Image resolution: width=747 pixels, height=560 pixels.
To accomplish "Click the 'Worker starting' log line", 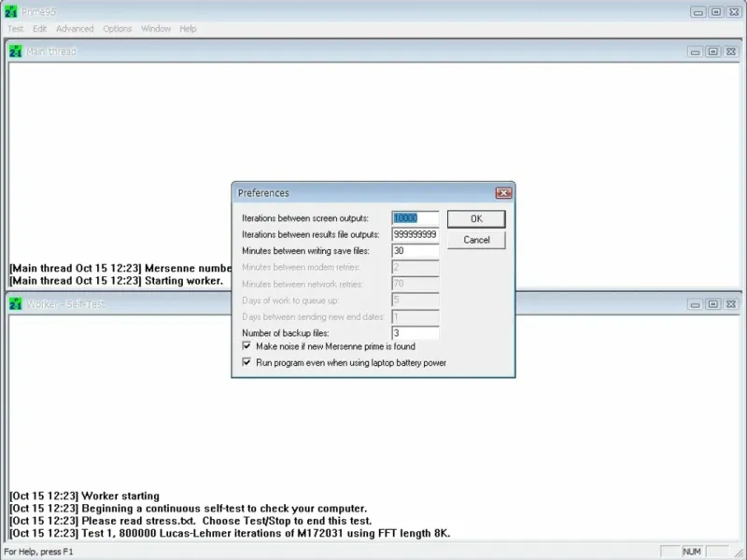I will 84,497.
